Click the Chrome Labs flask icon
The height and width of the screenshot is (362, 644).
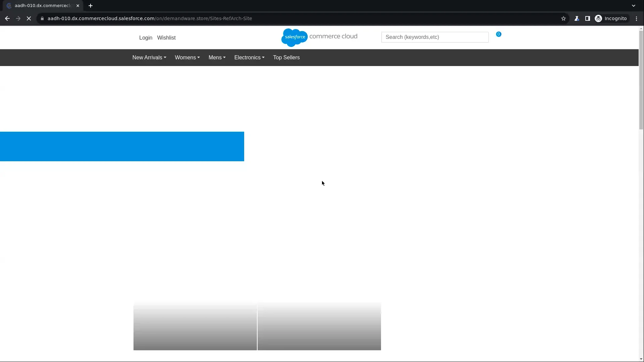[x=577, y=18]
